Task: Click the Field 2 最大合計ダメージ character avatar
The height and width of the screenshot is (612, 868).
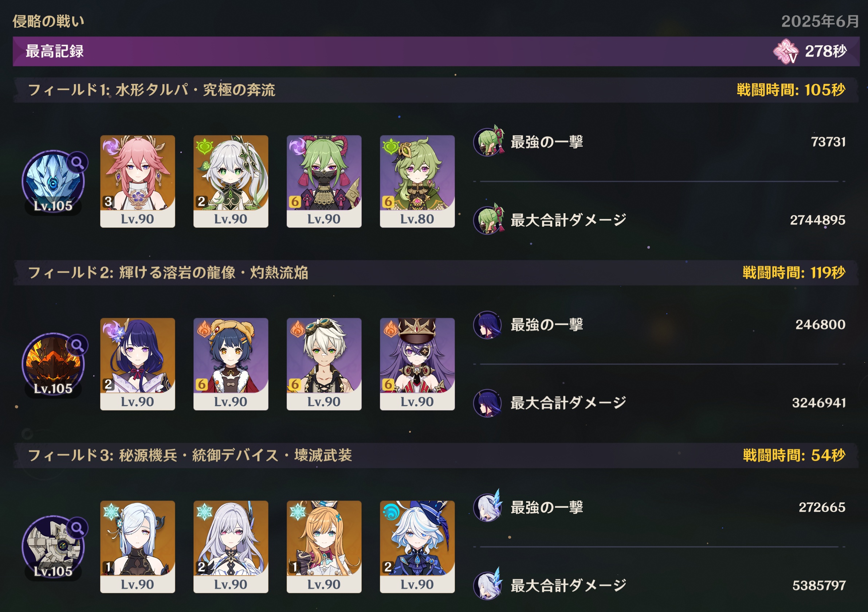Action: click(x=488, y=403)
